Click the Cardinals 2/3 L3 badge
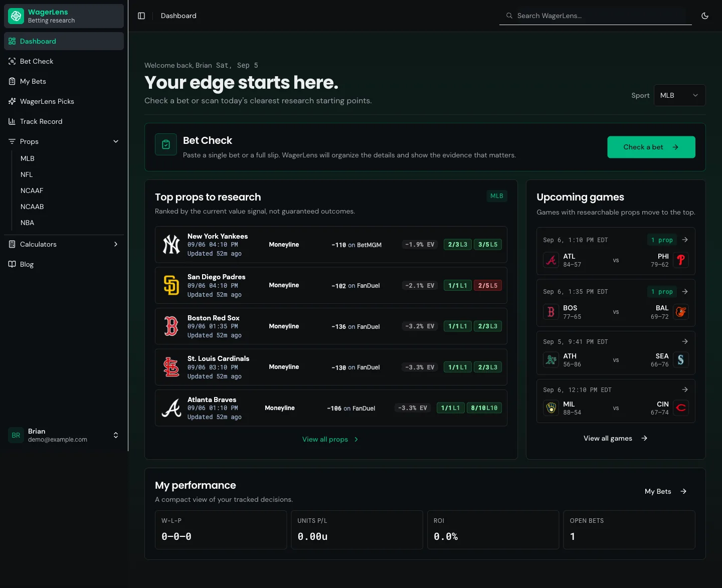 click(488, 367)
